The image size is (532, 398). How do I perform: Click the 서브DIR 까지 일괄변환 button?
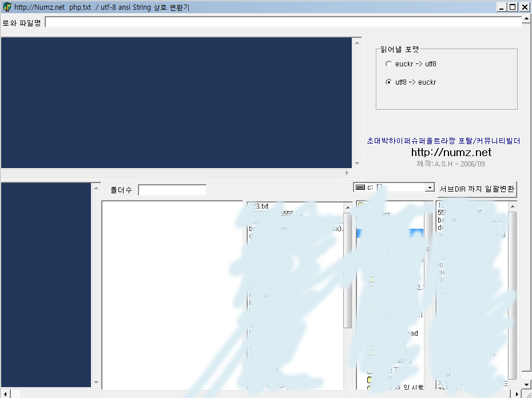point(478,189)
